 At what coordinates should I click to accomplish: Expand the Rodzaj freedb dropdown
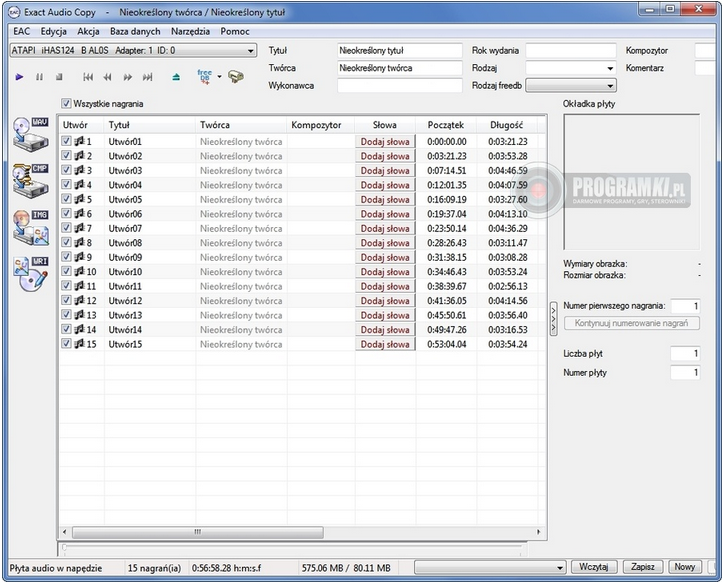coord(571,86)
